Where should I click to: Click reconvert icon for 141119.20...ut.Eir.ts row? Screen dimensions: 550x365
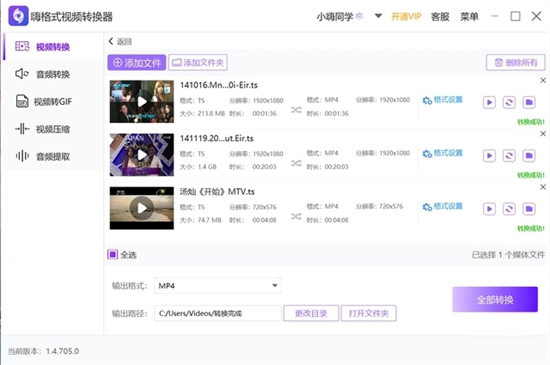click(509, 156)
